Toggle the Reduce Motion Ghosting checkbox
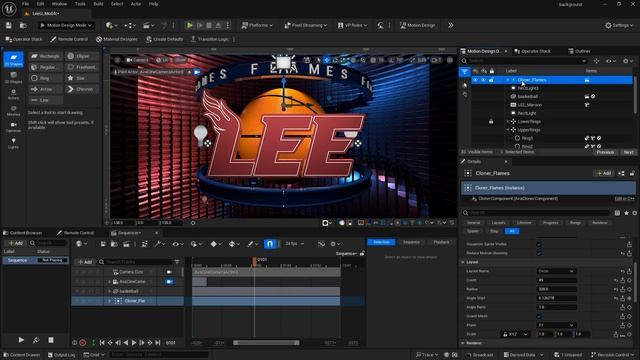This screenshot has height=360, width=640. click(x=539, y=253)
